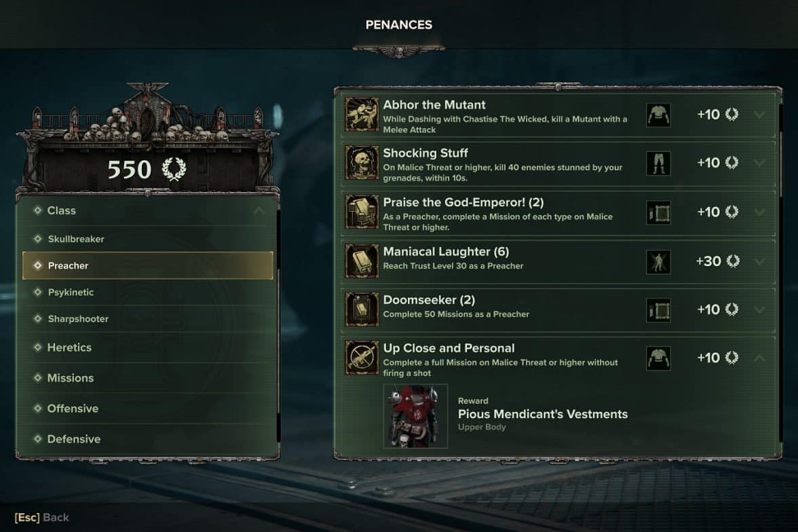This screenshot has width=798, height=532.
Task: Click Maniacal Laughter reward pose icon
Action: (x=658, y=262)
